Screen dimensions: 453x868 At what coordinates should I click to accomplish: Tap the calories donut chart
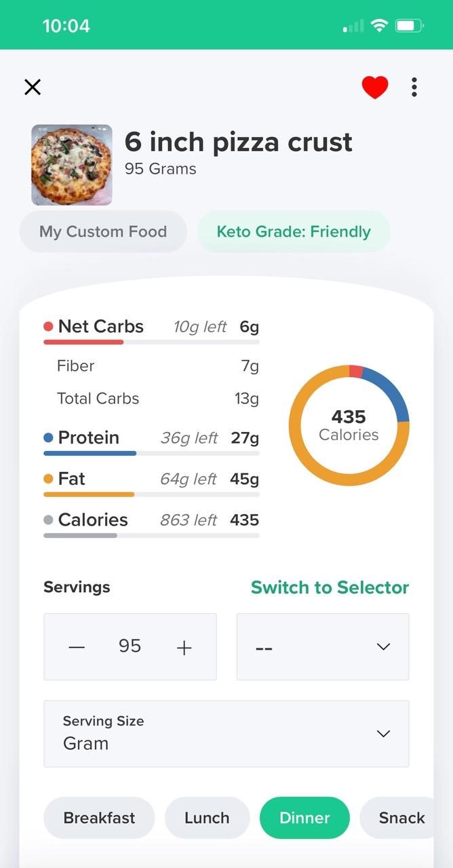click(349, 425)
